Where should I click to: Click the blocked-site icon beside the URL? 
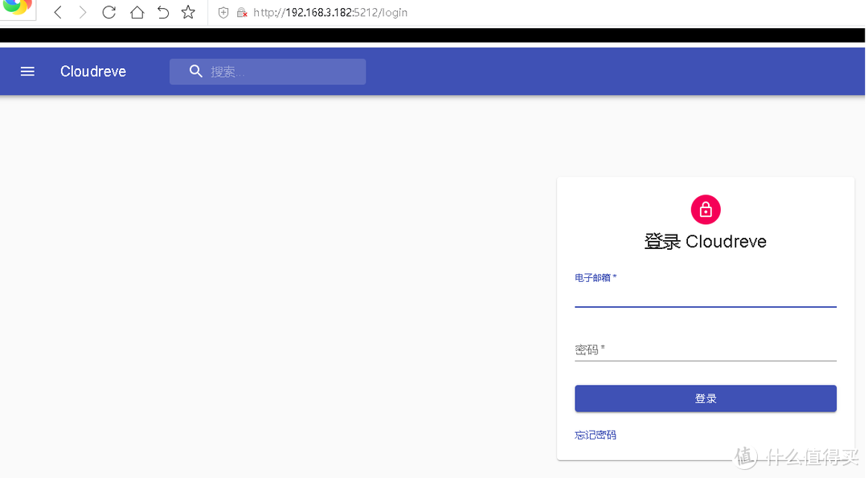click(x=241, y=12)
